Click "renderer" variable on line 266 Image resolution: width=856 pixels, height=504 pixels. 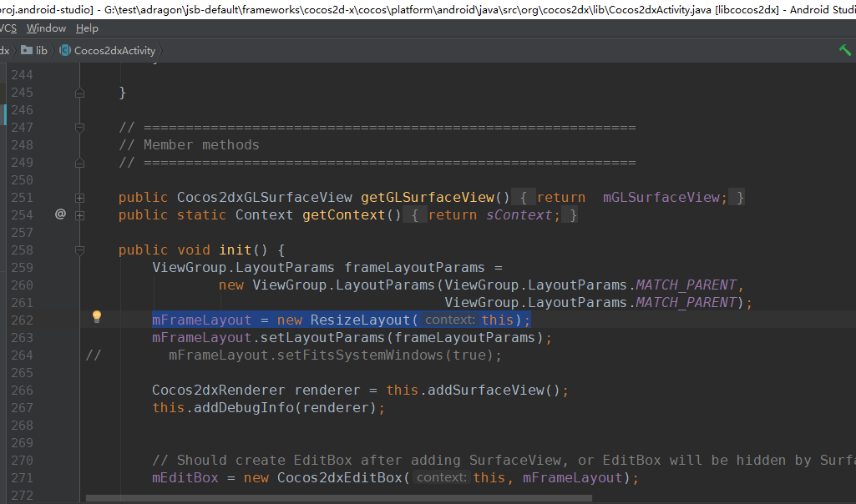pos(327,390)
